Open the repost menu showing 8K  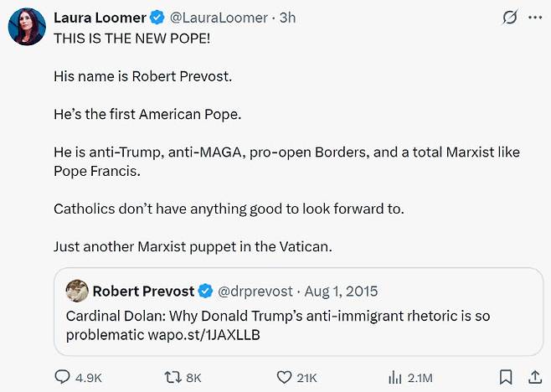pyautogui.click(x=171, y=377)
